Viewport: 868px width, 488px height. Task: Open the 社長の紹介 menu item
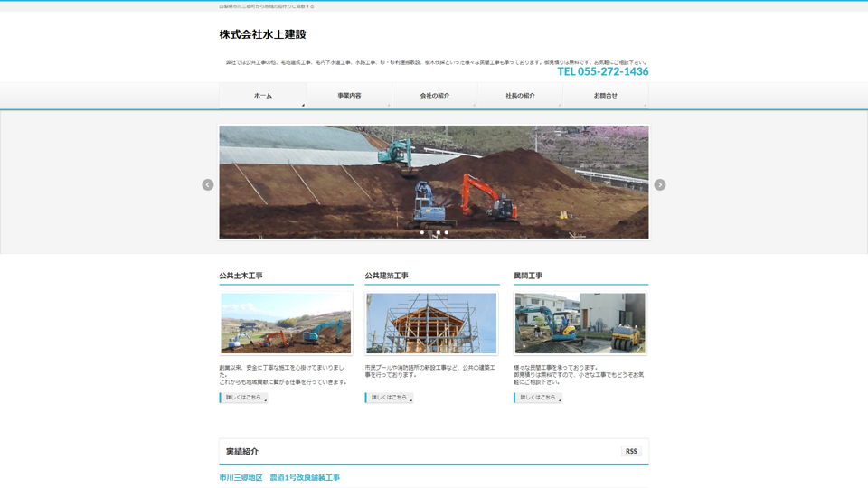click(x=520, y=96)
